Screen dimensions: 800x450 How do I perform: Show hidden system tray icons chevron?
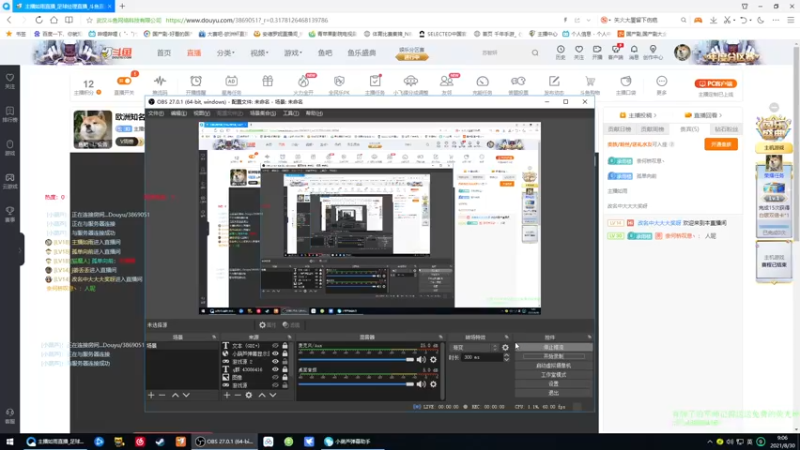tap(709, 441)
